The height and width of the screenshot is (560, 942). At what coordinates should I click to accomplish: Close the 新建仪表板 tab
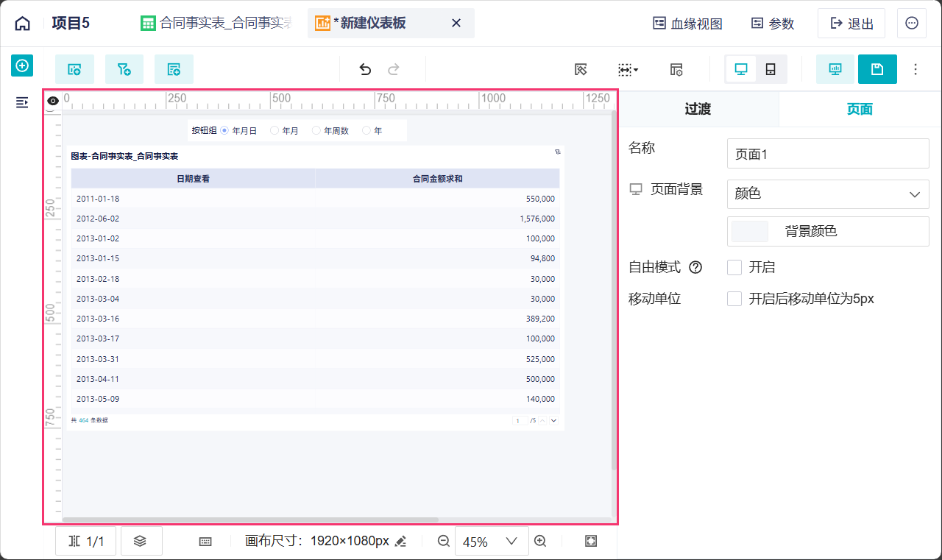(x=456, y=24)
